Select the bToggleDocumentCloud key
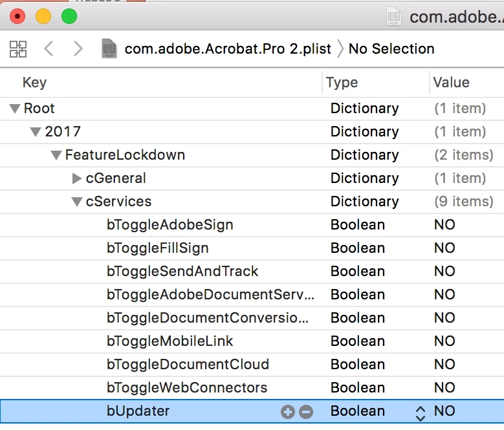Viewport: 504px width, 430px height. point(188,365)
